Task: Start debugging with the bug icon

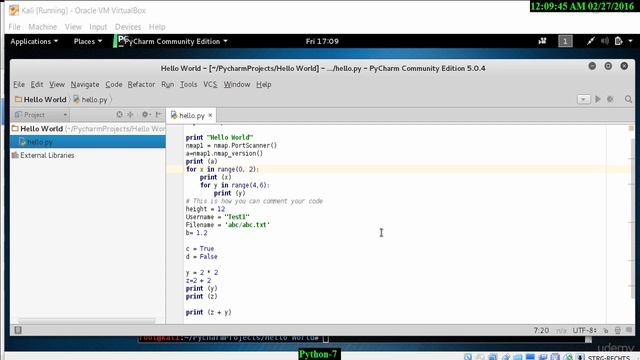Action: pyautogui.click(x=610, y=99)
